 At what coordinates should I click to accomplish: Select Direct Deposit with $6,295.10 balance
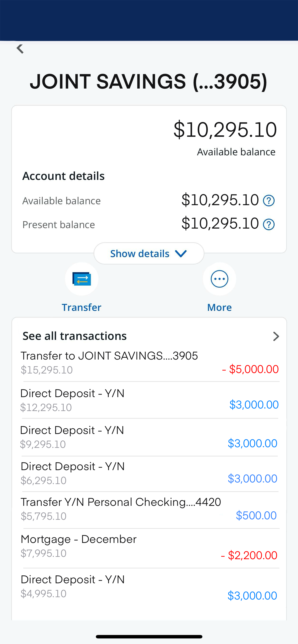(x=149, y=473)
